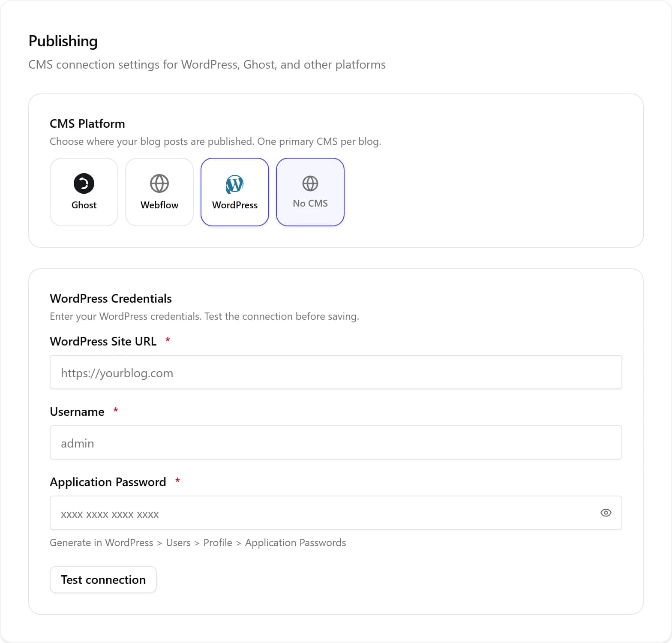Image resolution: width=672 pixels, height=643 pixels.
Task: Click the Publishing page heading
Action: coord(63,41)
